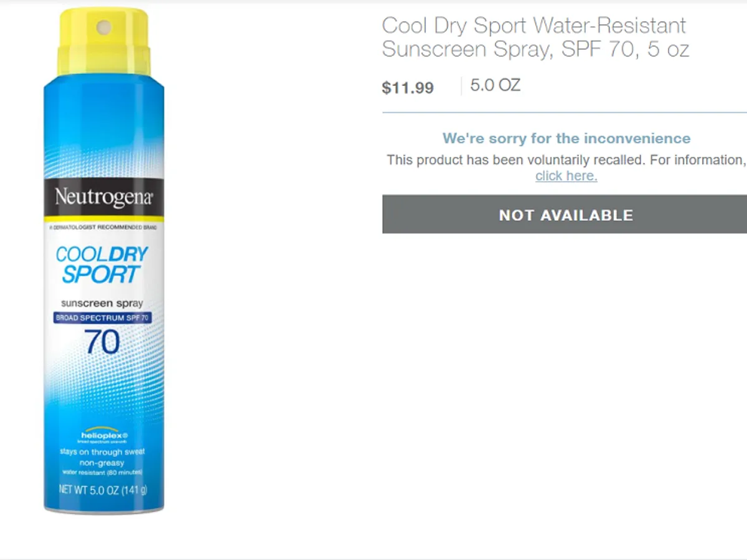This screenshot has width=747, height=560.
Task: Click the water resistant (80 minutes) text
Action: [103, 472]
